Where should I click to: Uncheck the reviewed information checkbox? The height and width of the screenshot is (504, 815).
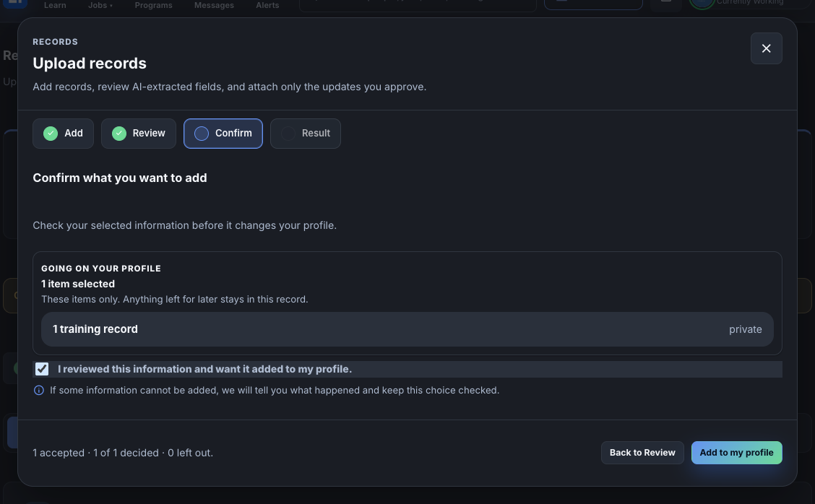click(x=42, y=369)
